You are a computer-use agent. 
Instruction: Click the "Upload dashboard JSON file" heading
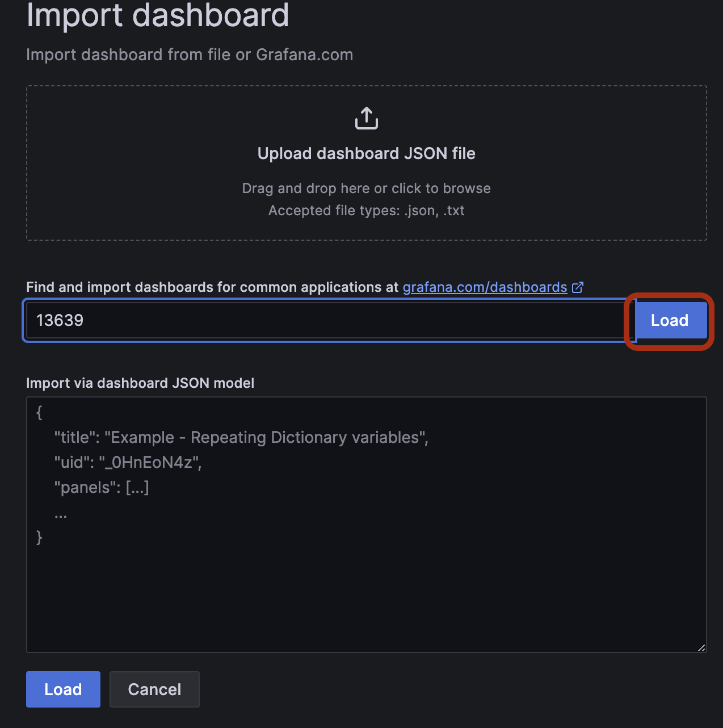367,153
